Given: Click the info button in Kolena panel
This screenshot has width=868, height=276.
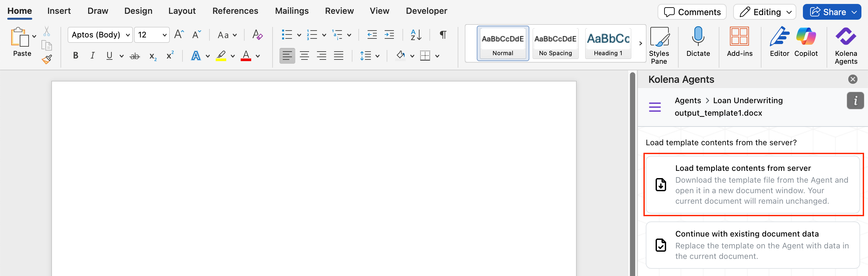Looking at the screenshot, I should [x=855, y=101].
